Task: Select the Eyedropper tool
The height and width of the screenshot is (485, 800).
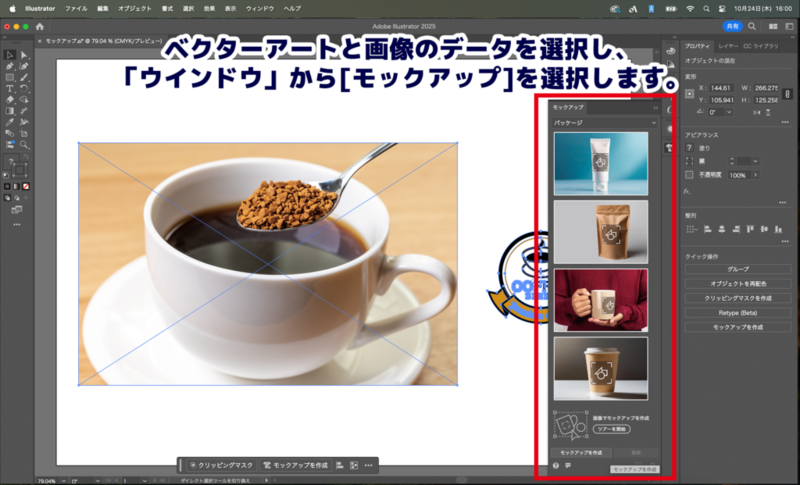Action: [9, 122]
